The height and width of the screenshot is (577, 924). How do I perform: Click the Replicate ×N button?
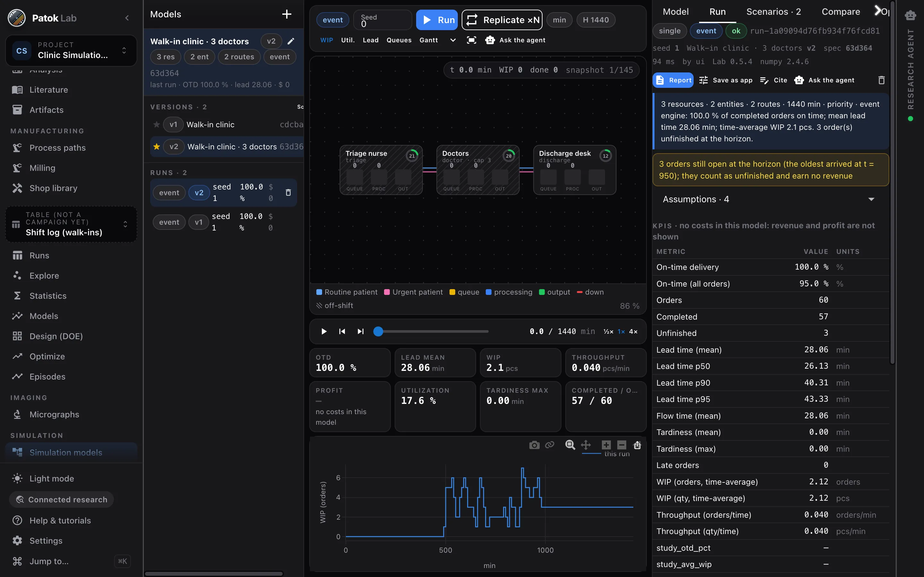502,20
